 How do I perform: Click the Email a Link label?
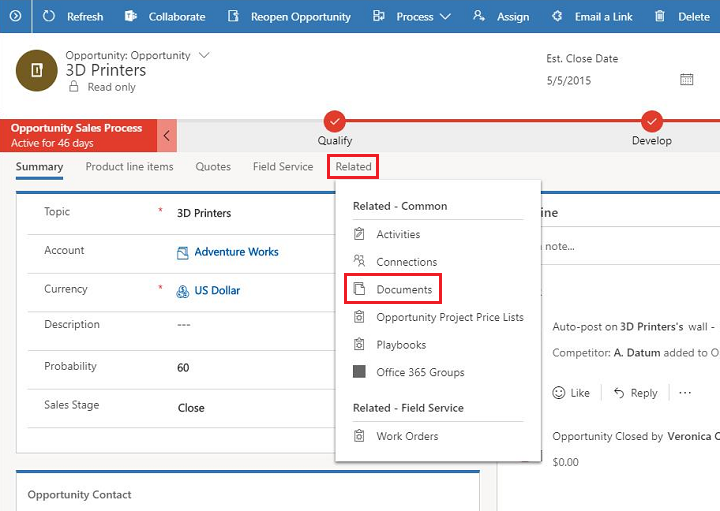click(x=603, y=17)
